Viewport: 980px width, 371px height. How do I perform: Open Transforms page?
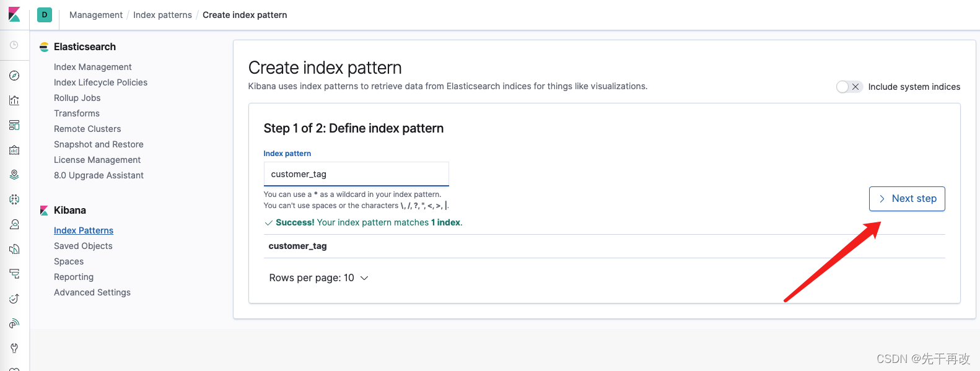point(77,113)
